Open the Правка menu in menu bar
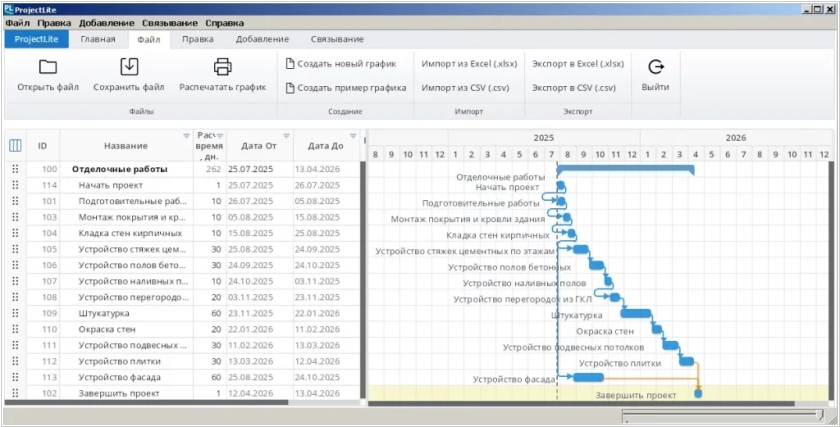 (54, 23)
